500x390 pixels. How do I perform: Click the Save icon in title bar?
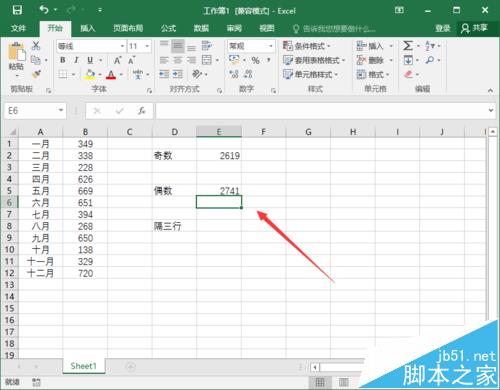[x=17, y=10]
